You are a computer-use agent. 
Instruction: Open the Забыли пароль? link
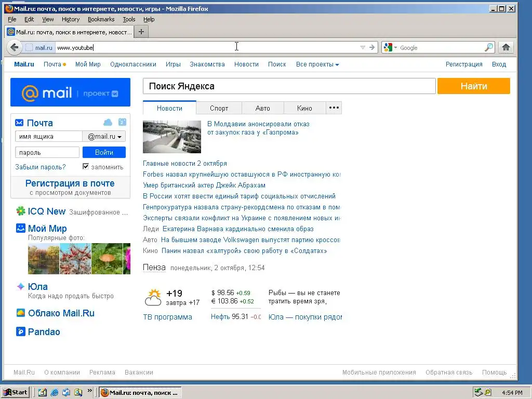coord(41,167)
